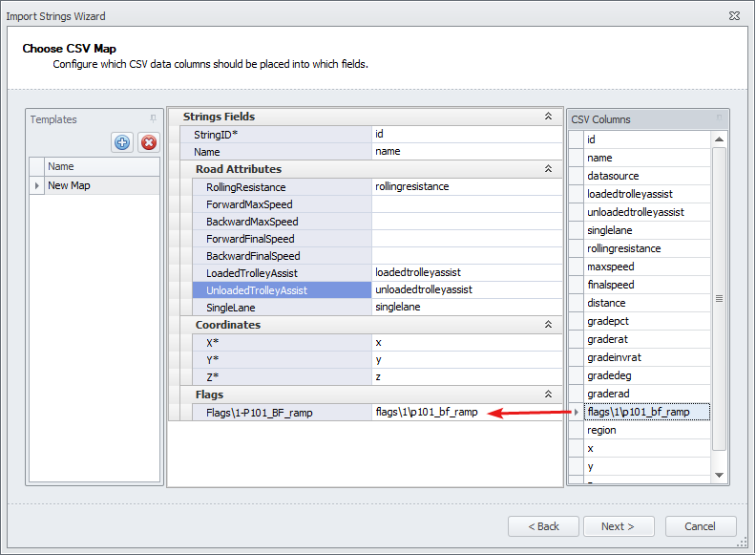756x555 pixels.
Task: Go Back to previous wizard step
Action: pos(543,526)
